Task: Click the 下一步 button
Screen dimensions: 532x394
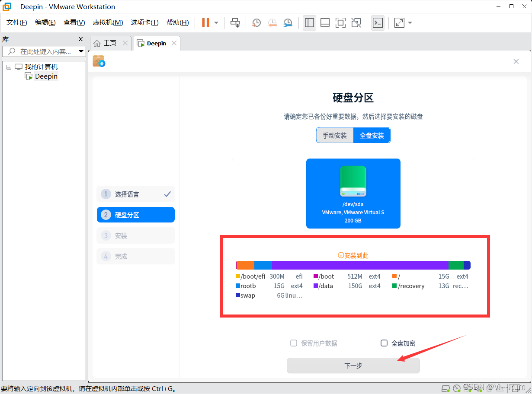Action: tap(353, 365)
